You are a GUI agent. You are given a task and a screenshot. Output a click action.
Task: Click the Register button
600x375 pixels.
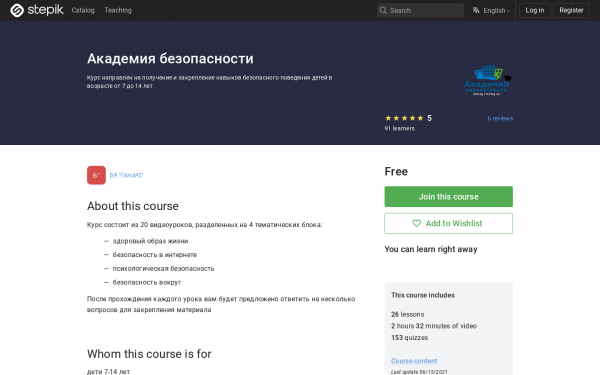[571, 10]
